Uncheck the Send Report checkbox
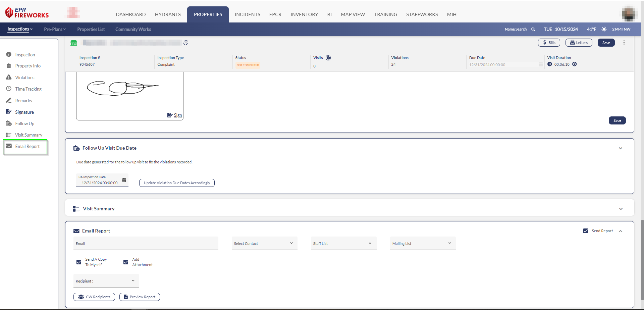This screenshot has height=310, width=644. [x=586, y=231]
